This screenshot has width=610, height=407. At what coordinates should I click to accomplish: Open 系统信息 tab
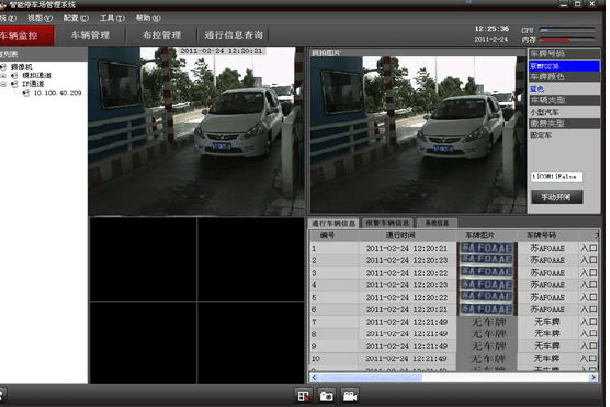(x=437, y=223)
